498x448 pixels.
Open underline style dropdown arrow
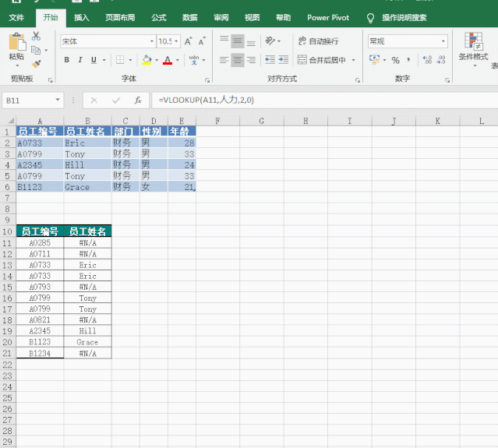click(x=104, y=60)
